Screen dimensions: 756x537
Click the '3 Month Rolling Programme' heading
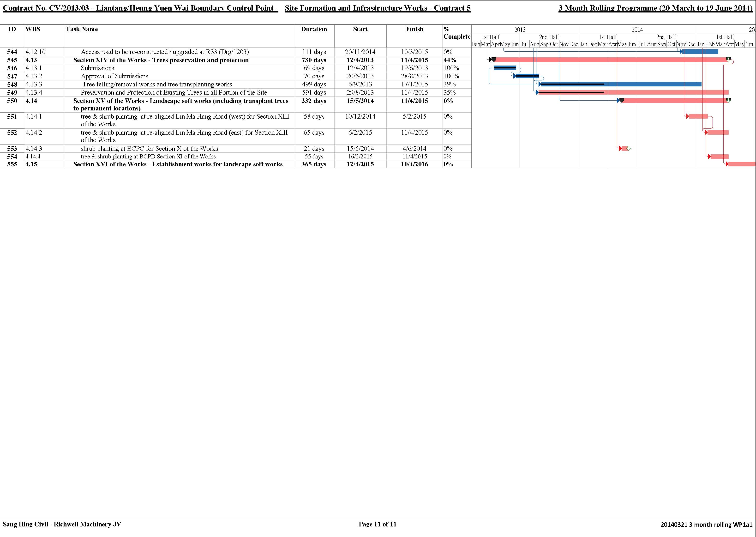point(655,8)
